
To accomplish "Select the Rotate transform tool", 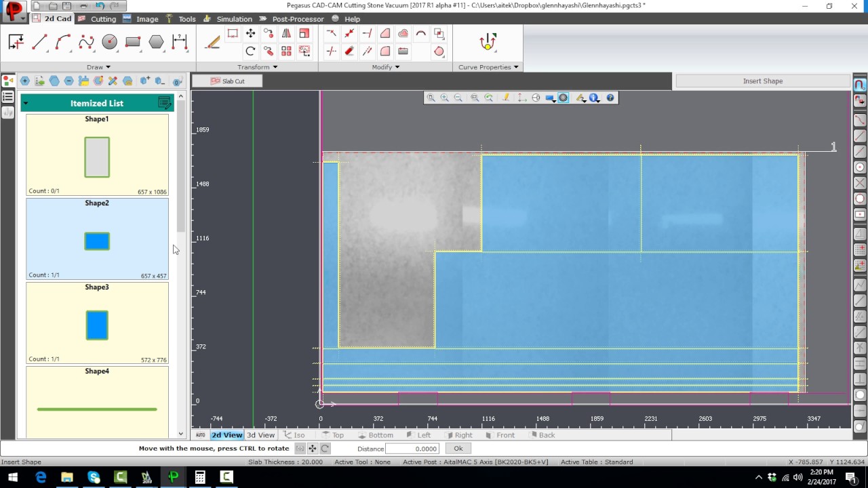I will click(250, 51).
